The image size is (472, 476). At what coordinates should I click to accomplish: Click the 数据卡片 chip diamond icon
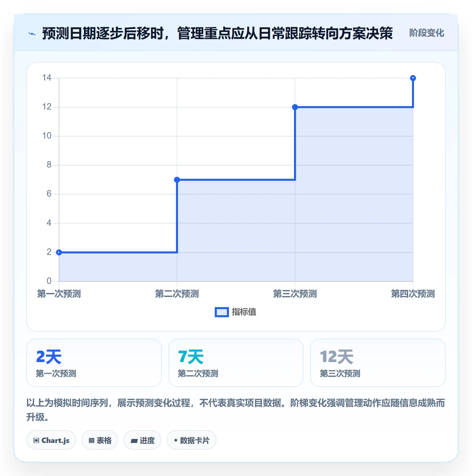tap(176, 440)
